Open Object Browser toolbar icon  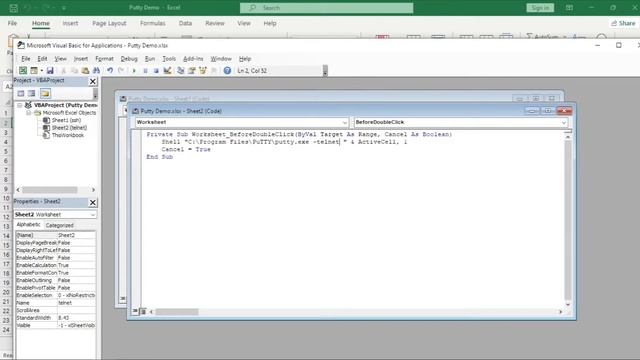point(202,71)
